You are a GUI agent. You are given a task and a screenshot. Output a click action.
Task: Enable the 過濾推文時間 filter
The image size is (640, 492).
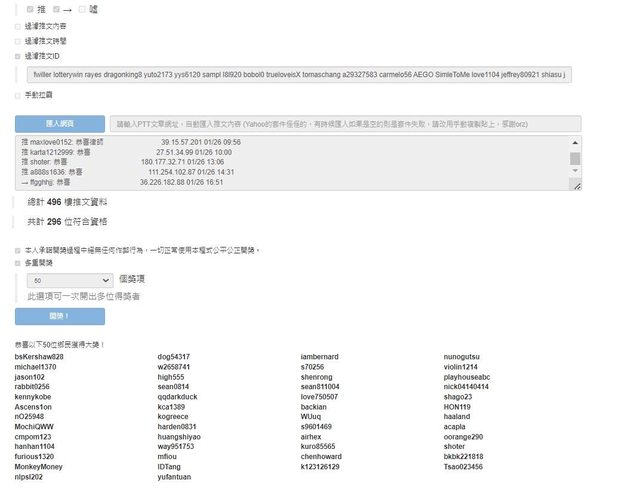(x=17, y=41)
